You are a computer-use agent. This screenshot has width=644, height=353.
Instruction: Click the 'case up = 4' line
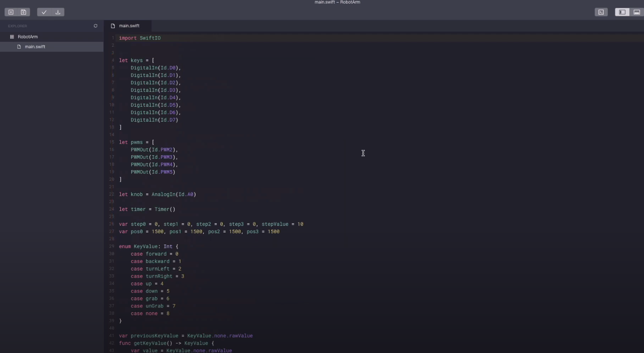click(147, 284)
